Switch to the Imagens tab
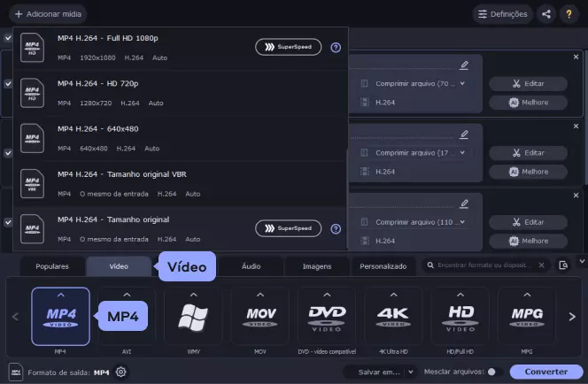This screenshot has width=588, height=384. tap(317, 266)
